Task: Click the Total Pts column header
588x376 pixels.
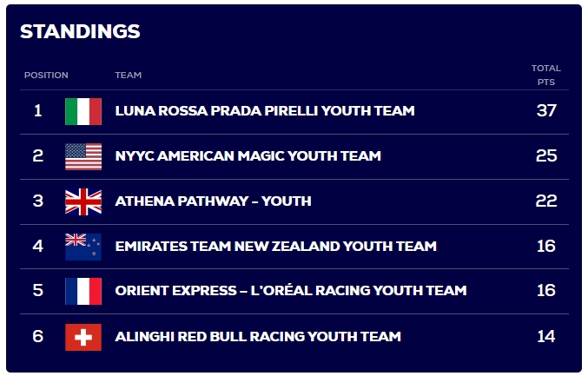Action: click(x=546, y=75)
